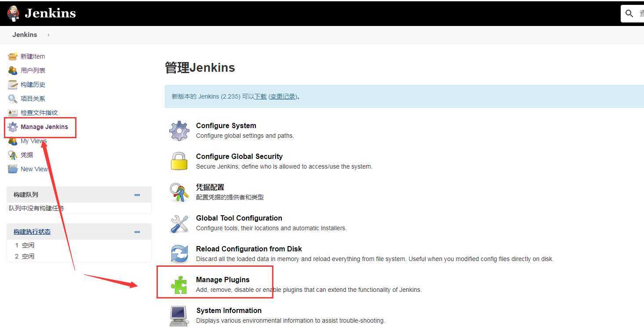Screen dimensions: 644x335
Task: Click the System Information computer icon
Action: point(179,316)
